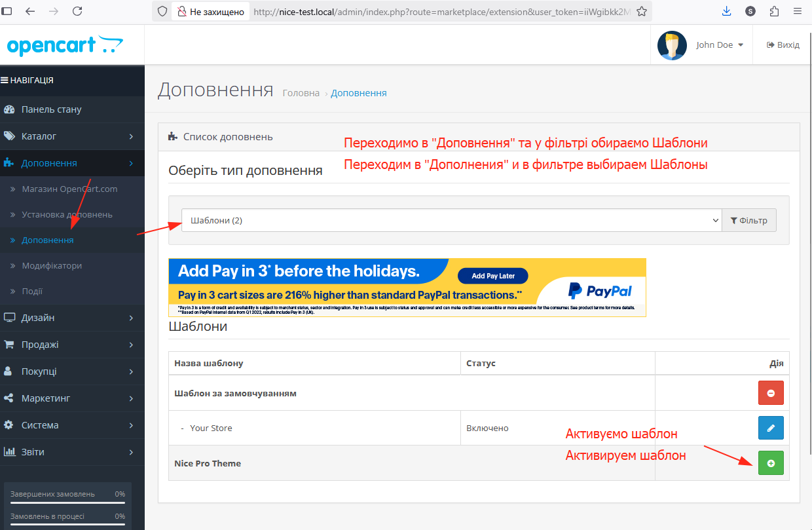Expand the Покупці menu
This screenshot has width=812, height=530.
(x=72, y=371)
